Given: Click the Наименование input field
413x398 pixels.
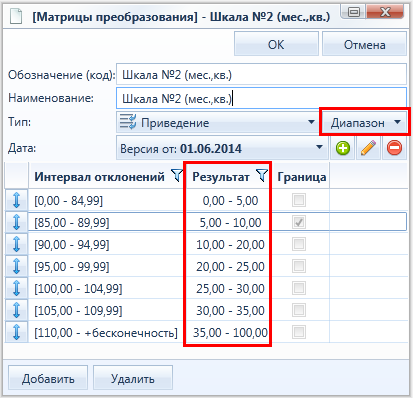Looking at the screenshot, I should pyautogui.click(x=261, y=98).
